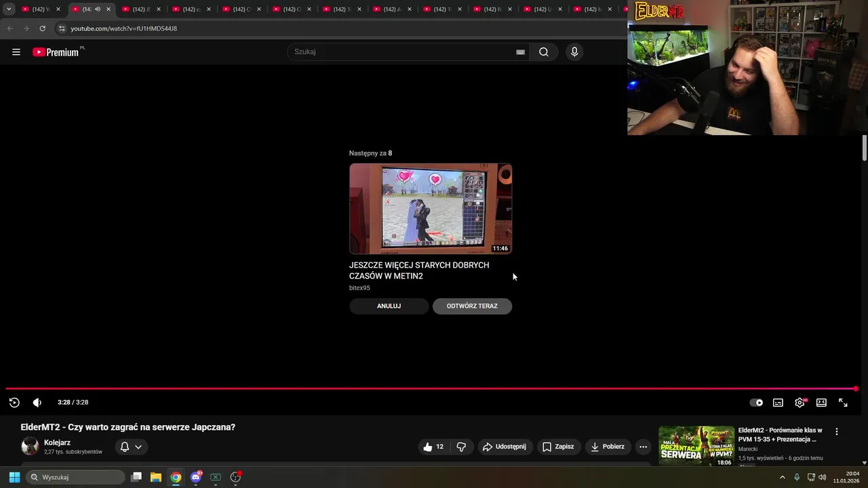Click the video progress bar
Image resolution: width=868 pixels, height=488 pixels.
[x=431, y=389]
